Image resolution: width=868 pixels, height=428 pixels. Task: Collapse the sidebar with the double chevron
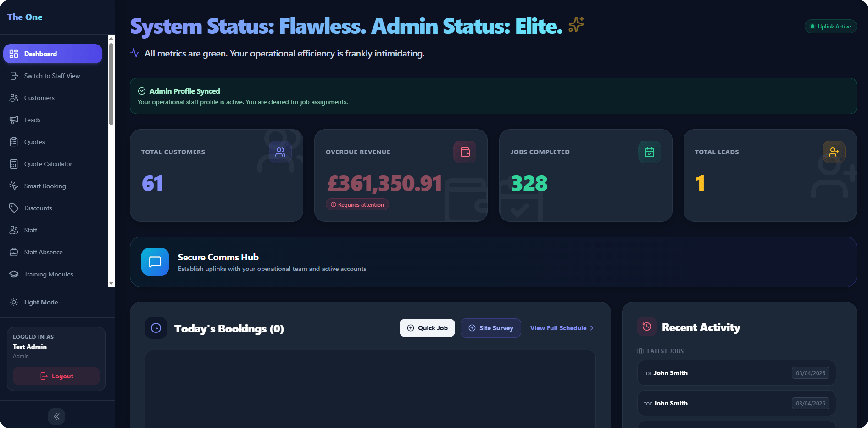pyautogui.click(x=56, y=417)
